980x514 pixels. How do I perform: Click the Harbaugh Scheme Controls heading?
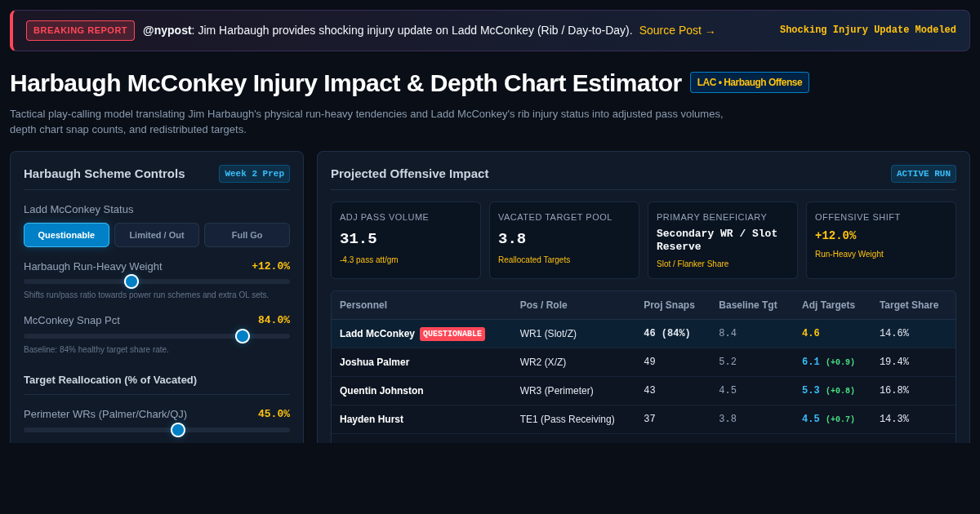click(105, 173)
